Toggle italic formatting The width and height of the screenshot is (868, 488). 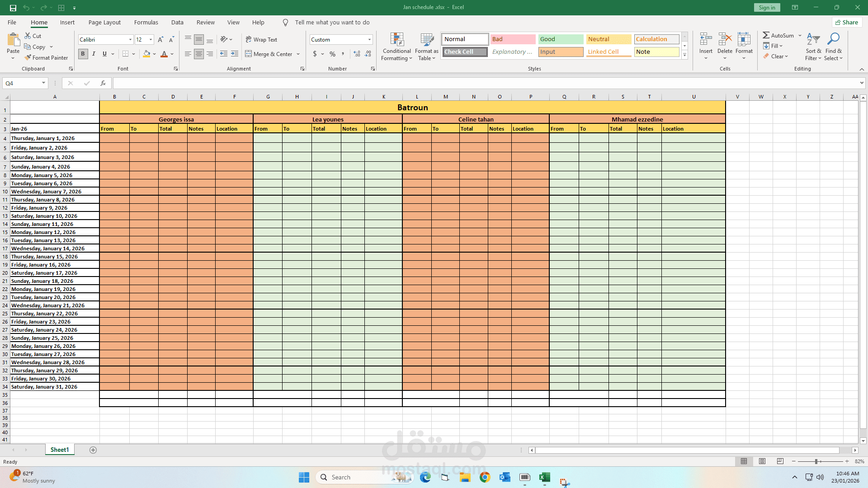(94, 54)
